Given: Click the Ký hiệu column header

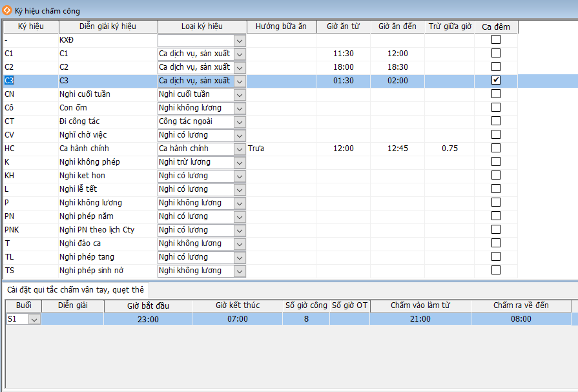Looking at the screenshot, I should tap(31, 26).
